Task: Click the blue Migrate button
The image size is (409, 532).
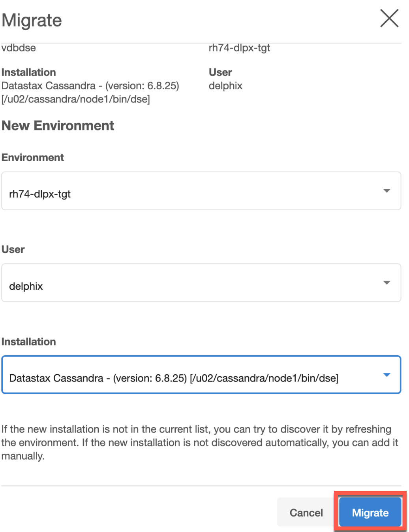Action: tap(370, 513)
